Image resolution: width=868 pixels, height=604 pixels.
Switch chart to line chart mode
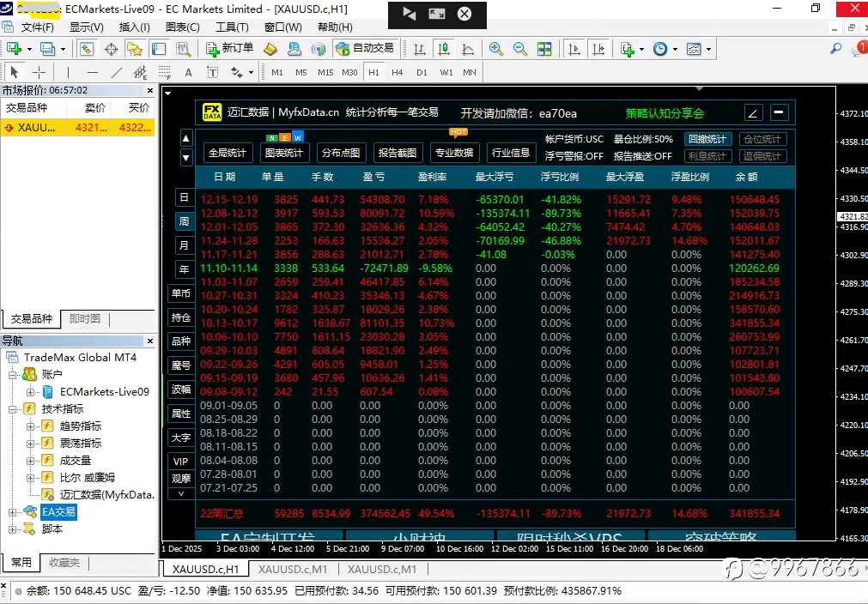(x=468, y=49)
